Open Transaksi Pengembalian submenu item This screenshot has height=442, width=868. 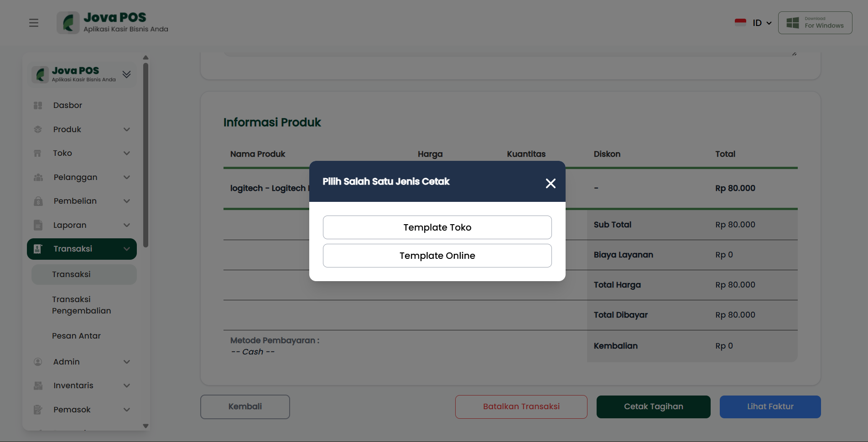pyautogui.click(x=82, y=305)
